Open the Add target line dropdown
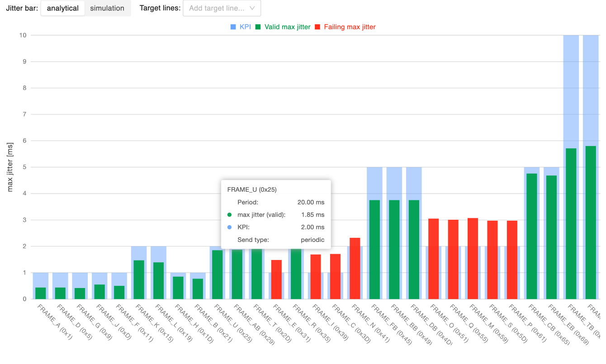The image size is (606, 364). [217, 8]
